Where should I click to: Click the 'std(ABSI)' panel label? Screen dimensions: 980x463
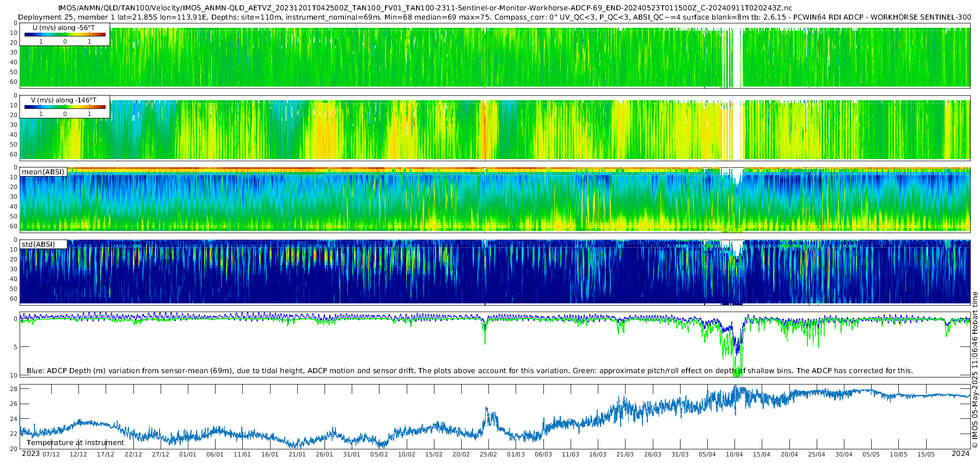pos(38,245)
